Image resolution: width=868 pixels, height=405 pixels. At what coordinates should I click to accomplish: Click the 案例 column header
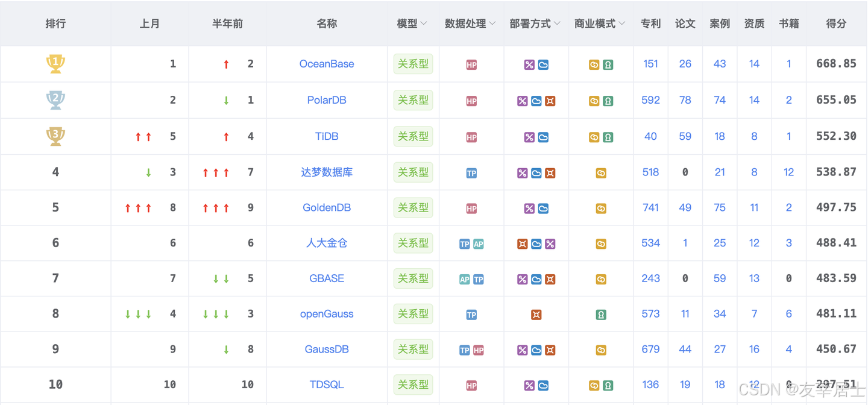[x=720, y=24]
